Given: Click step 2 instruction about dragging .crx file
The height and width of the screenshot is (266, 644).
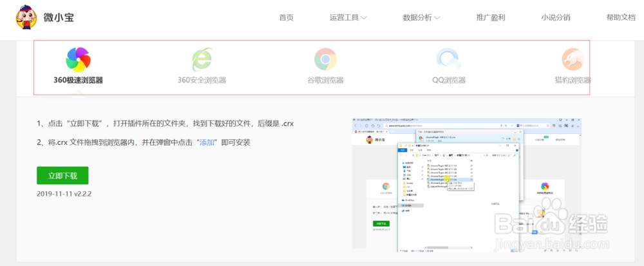Looking at the screenshot, I should coord(144,142).
